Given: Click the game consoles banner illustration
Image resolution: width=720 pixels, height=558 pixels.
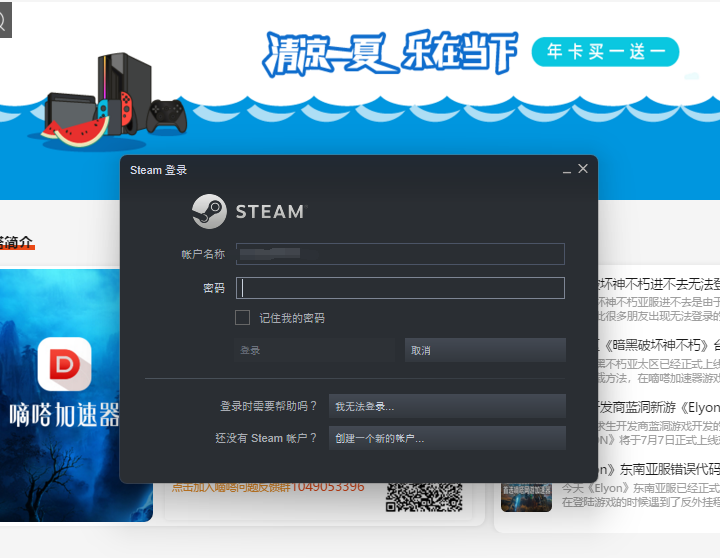Looking at the screenshot, I should click(x=114, y=100).
